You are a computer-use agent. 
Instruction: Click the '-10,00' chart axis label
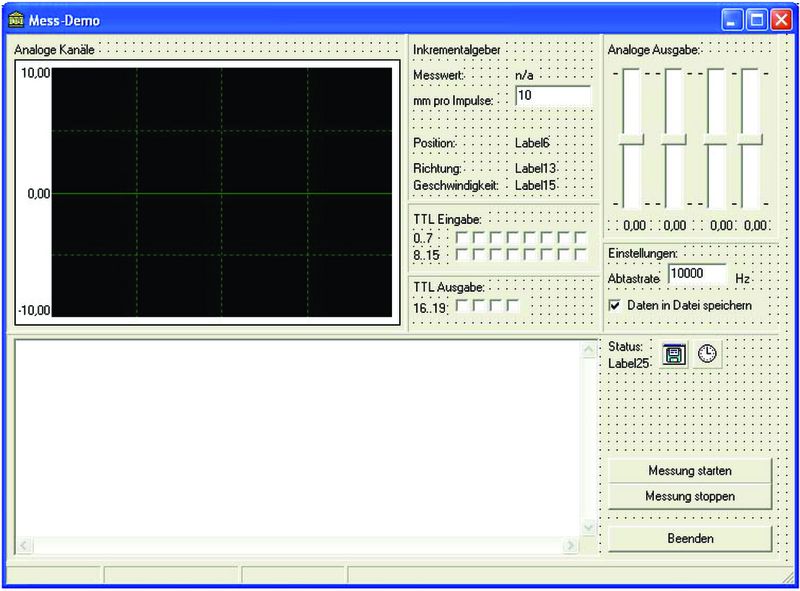[34, 310]
